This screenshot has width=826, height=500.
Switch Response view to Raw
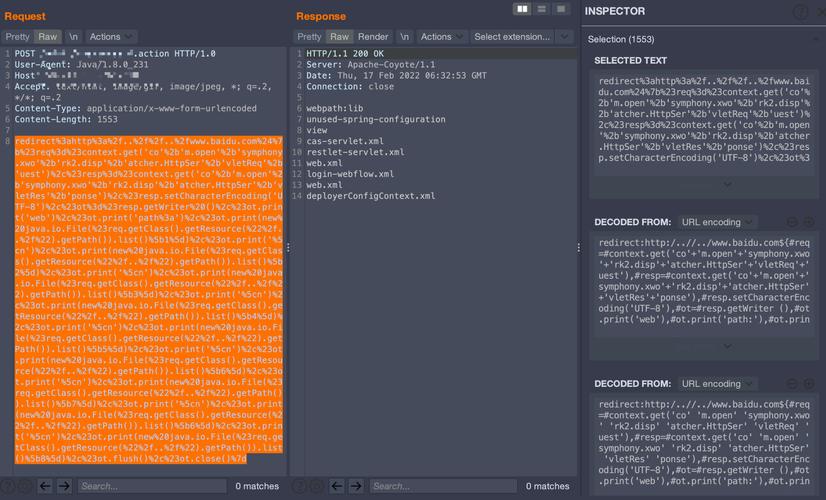(339, 36)
